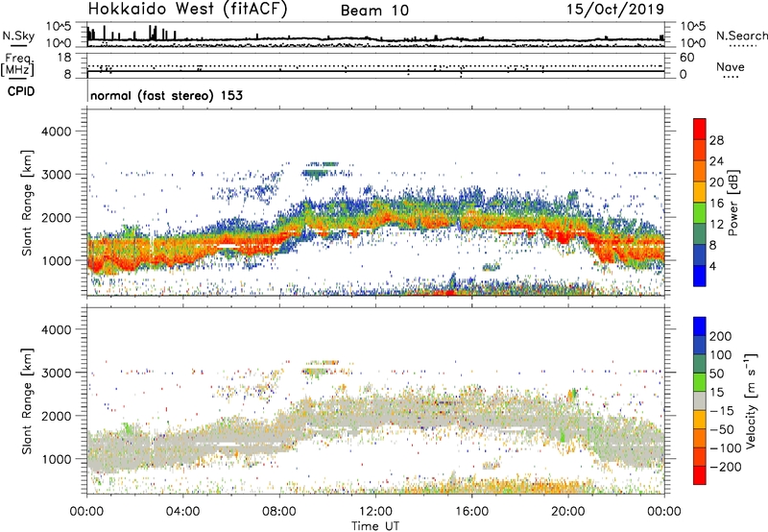The width and height of the screenshot is (768, 532).
Task: Click the 'CPID' label
Action: click(x=21, y=91)
